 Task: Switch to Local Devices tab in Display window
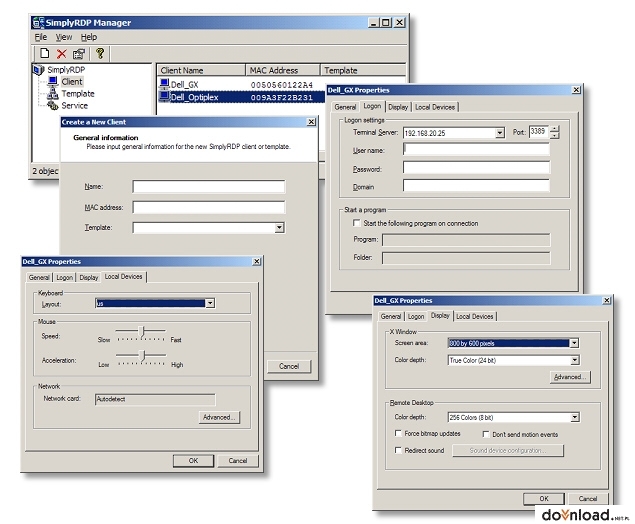(475, 316)
